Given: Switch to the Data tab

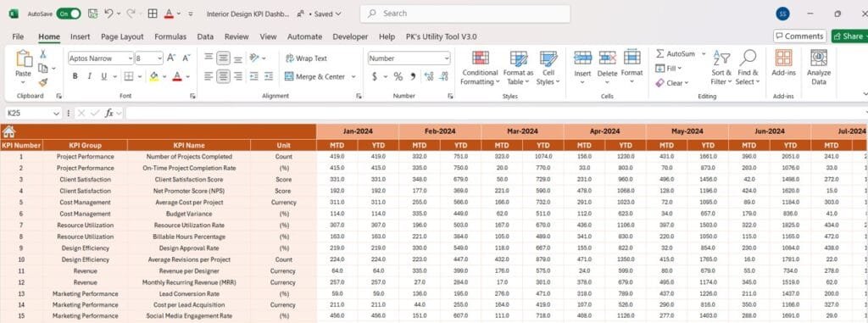Looking at the screenshot, I should pos(205,36).
